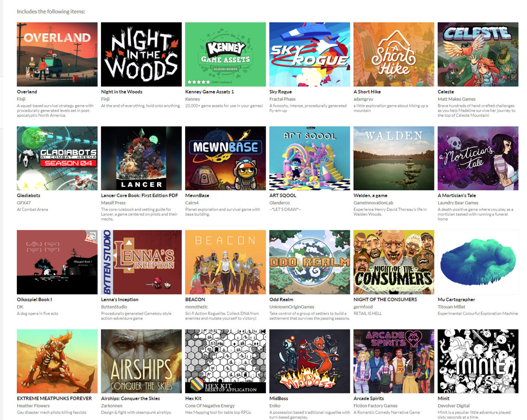The width and height of the screenshot is (527, 420).
Task: Select the Odd Realm cover image
Action: [310, 262]
